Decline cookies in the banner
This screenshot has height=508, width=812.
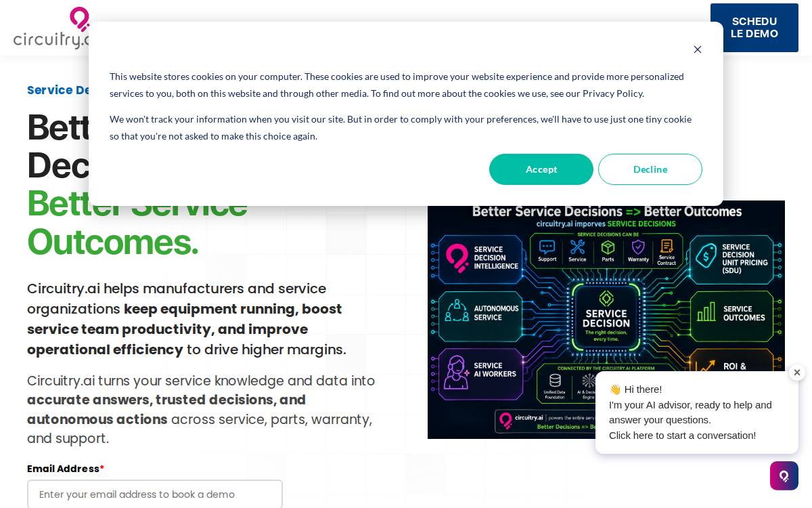(650, 169)
